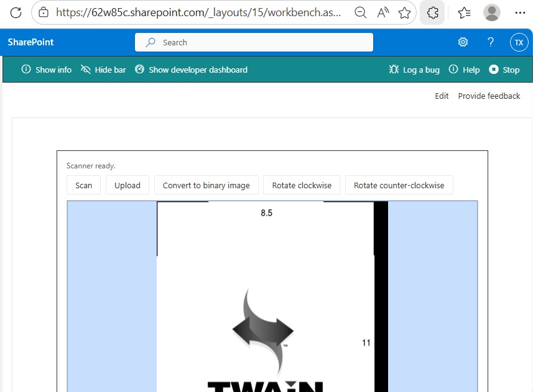Screen dimensions: 533x392
Task: Click Show info in developer bar
Action: [x=47, y=70]
